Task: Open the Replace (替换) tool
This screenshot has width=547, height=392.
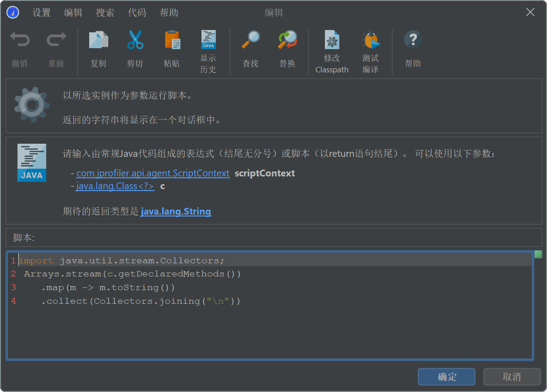Action: pyautogui.click(x=287, y=50)
